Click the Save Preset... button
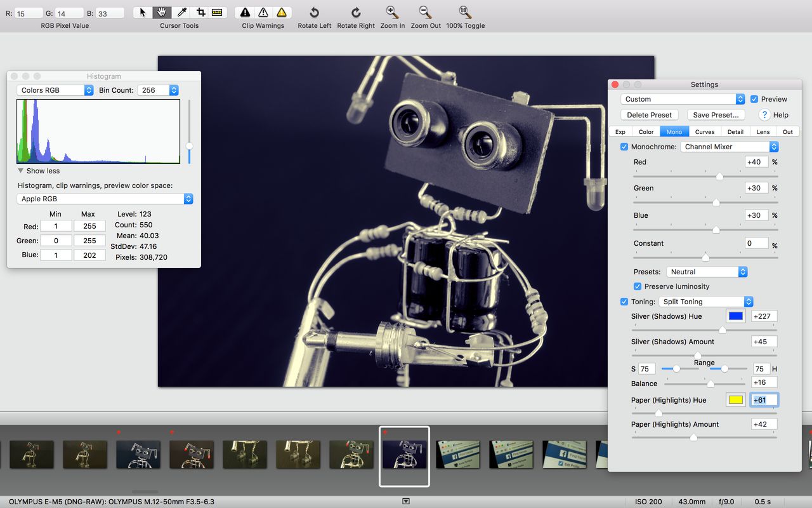The image size is (812, 508). click(716, 115)
